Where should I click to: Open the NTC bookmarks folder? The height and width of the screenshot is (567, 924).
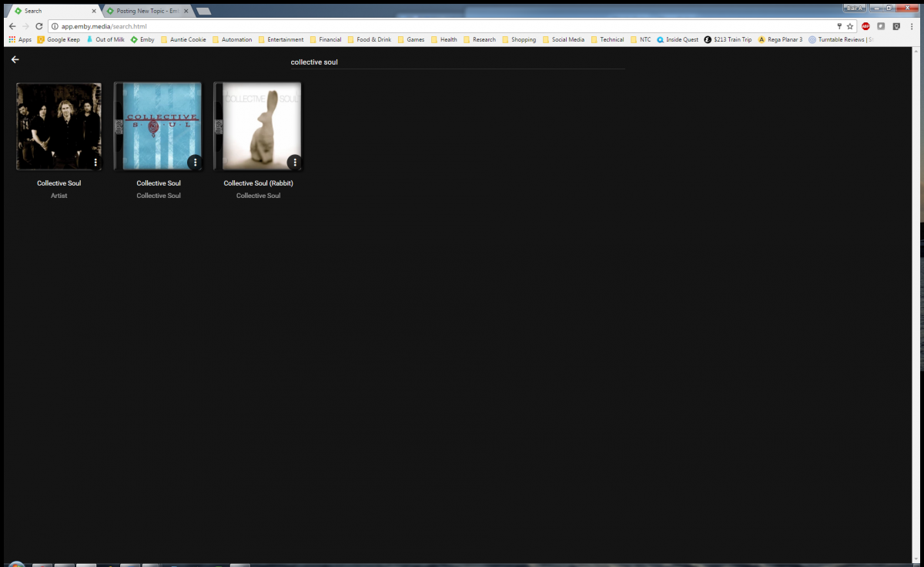pos(641,39)
